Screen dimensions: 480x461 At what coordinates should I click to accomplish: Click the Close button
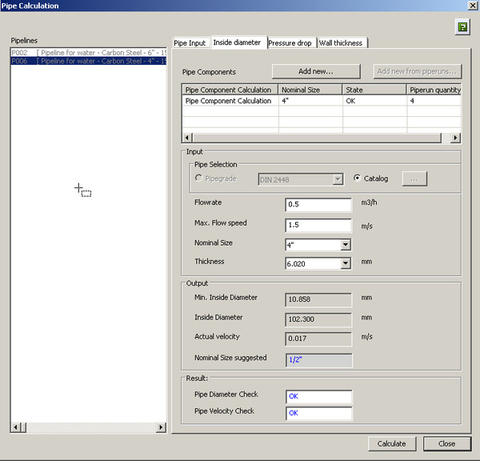tap(447, 444)
